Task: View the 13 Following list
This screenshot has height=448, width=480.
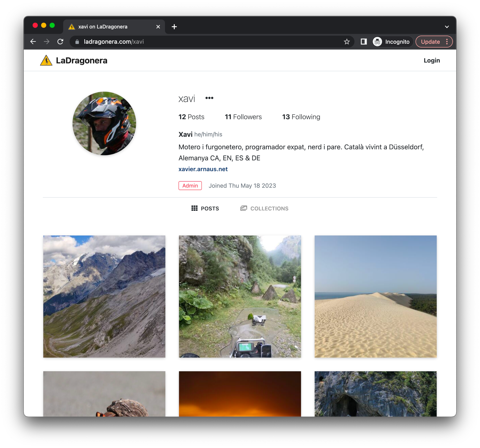Action: (301, 117)
